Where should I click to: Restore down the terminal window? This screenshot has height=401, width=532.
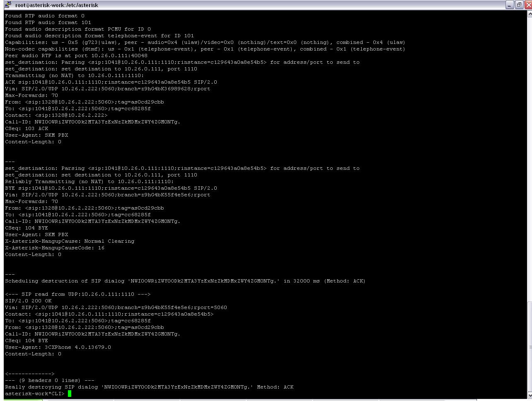518,5
